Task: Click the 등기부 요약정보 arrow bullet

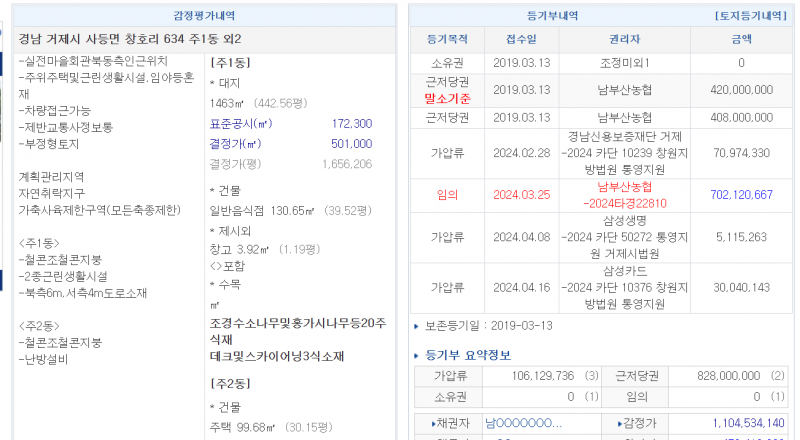Action: click(x=417, y=355)
